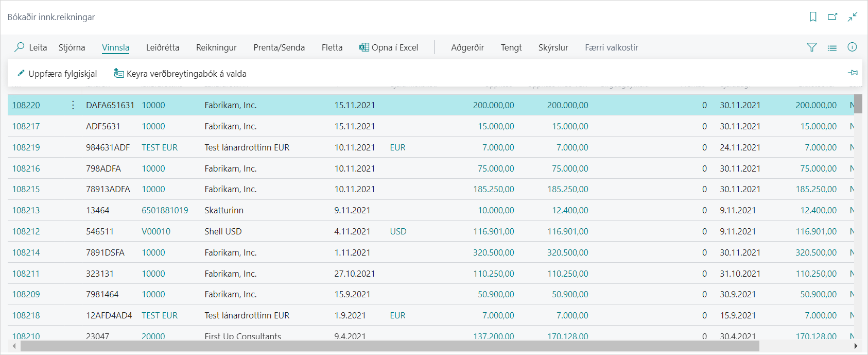This screenshot has width=868, height=355.
Task: Open the filter pane funnel icon
Action: coord(812,47)
